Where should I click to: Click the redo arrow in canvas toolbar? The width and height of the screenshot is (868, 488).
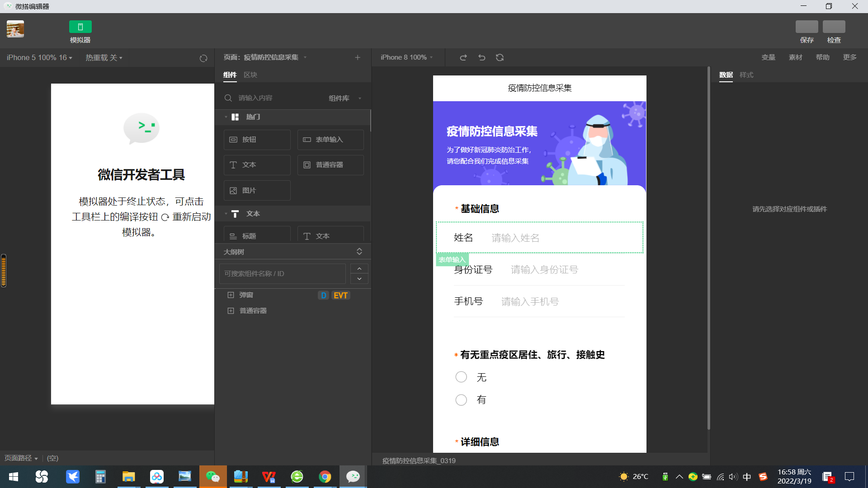pos(463,57)
